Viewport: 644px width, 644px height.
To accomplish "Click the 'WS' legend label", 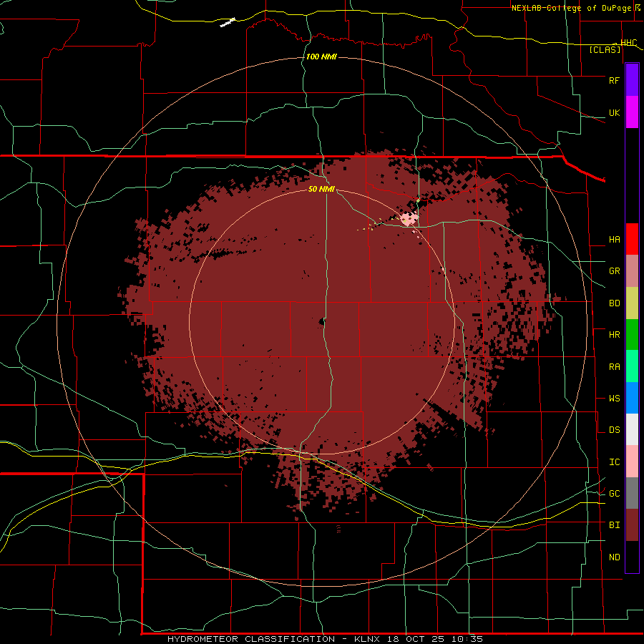I will pyautogui.click(x=614, y=399).
